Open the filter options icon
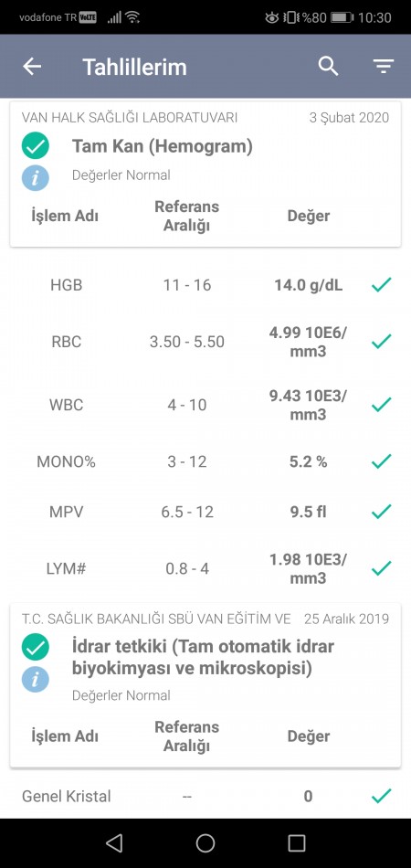 (383, 67)
